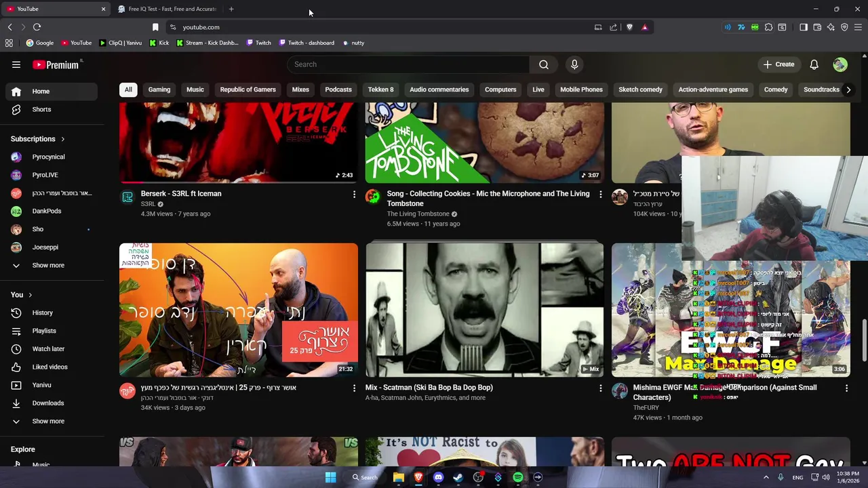The image size is (868, 488).
Task: Open the Brave Shields icon
Action: pyautogui.click(x=629, y=27)
